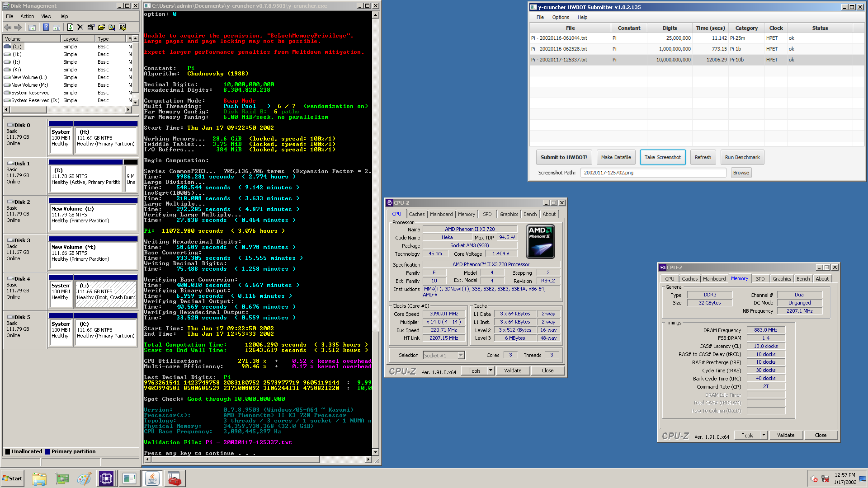
Task: Click the y-cruncher HWBOT Submitter title icon
Action: pyautogui.click(x=533, y=7)
